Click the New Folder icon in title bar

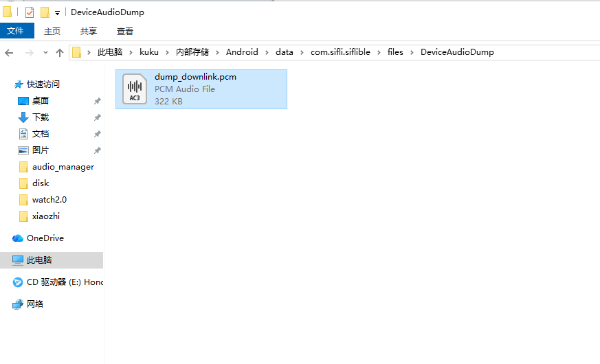[x=45, y=12]
